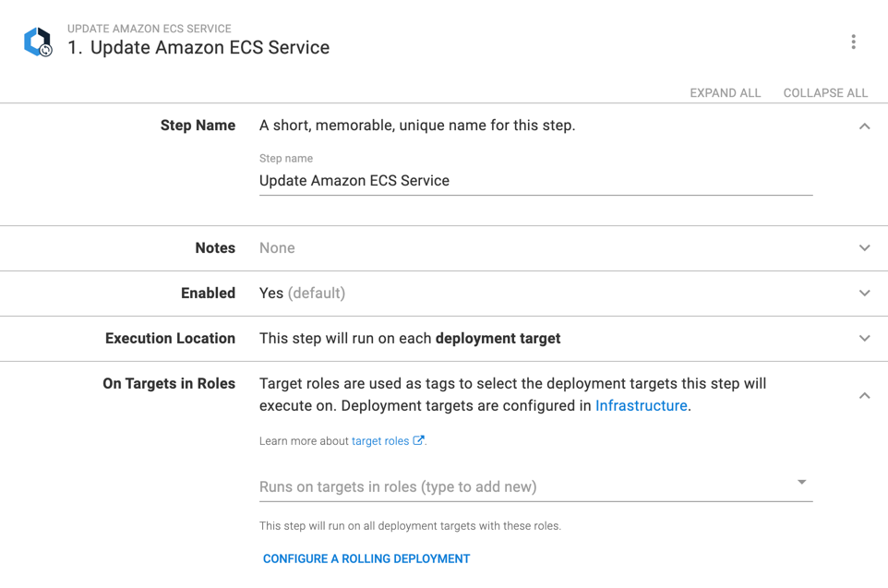Screen dimensions: 888x588
Task: Collapse Step Name section with its chevron
Action: coord(864,126)
